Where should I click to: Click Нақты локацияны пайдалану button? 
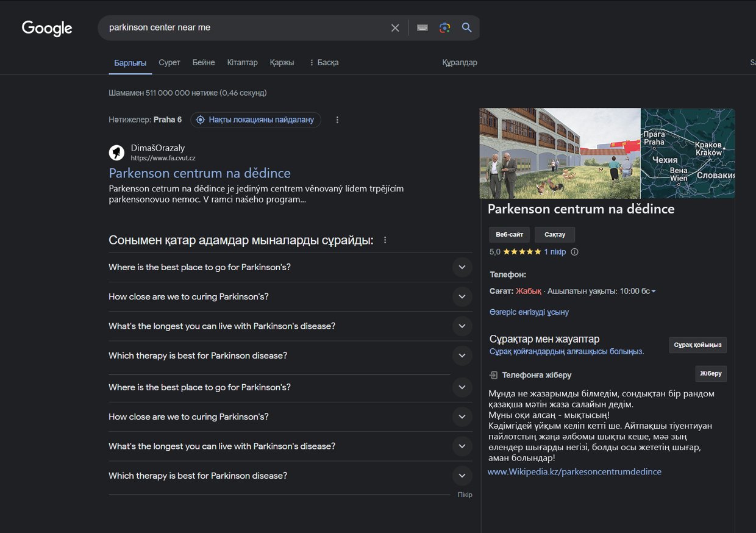255,120
